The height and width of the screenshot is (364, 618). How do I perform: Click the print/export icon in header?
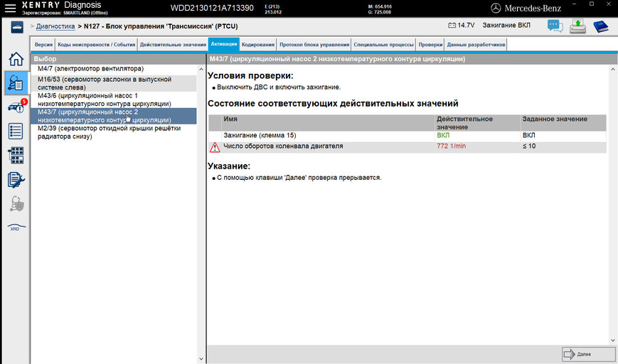click(577, 26)
